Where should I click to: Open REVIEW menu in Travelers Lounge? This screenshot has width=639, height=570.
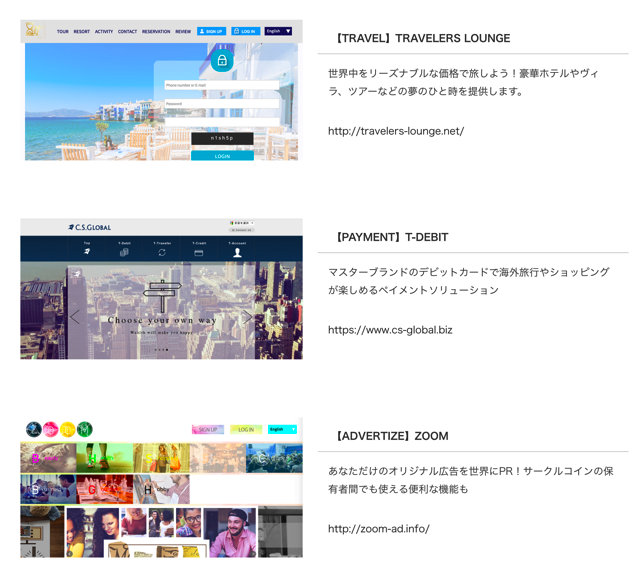point(183,31)
